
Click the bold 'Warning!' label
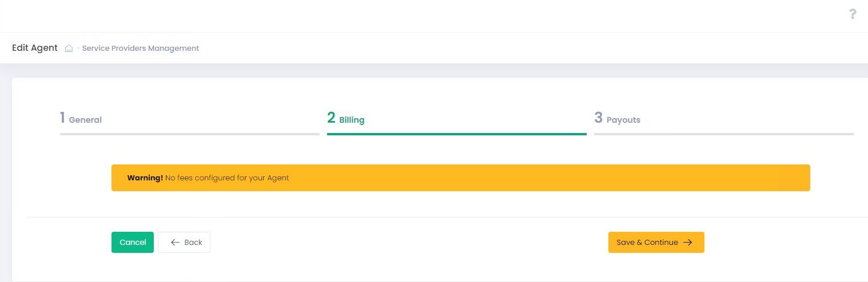(x=145, y=178)
